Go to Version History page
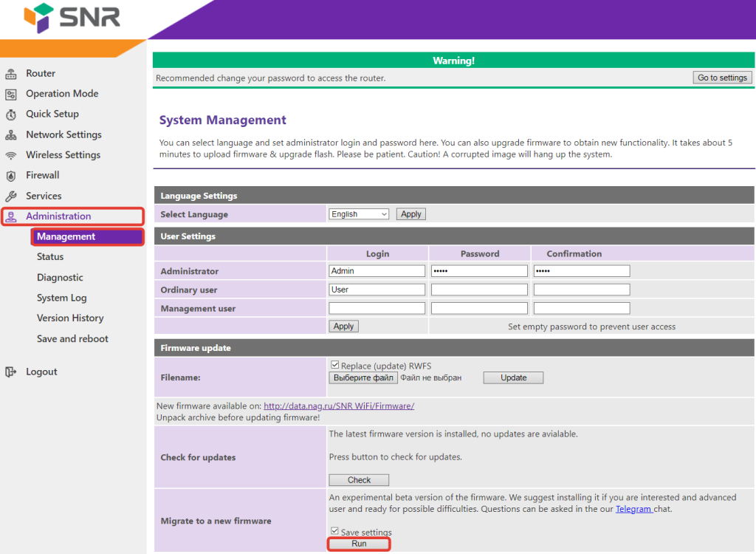The height and width of the screenshot is (554, 756). (x=70, y=318)
